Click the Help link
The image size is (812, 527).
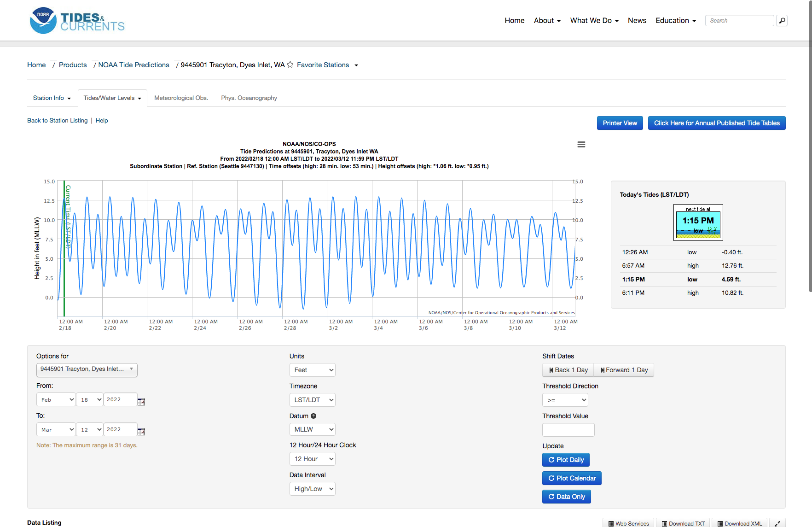click(102, 121)
